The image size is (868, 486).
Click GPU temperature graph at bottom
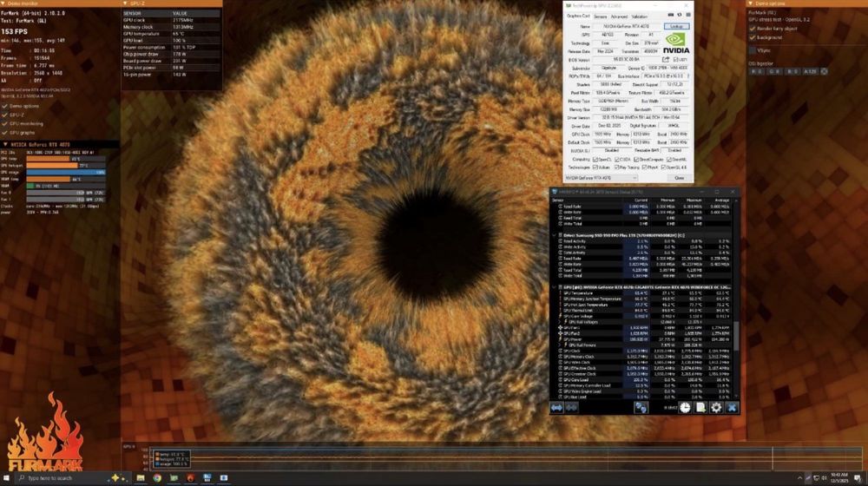(507, 457)
